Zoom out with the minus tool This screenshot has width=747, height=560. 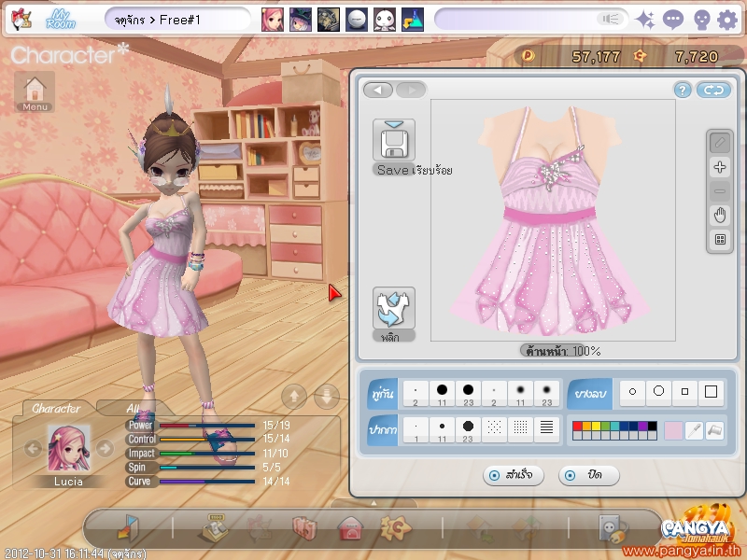(x=720, y=191)
